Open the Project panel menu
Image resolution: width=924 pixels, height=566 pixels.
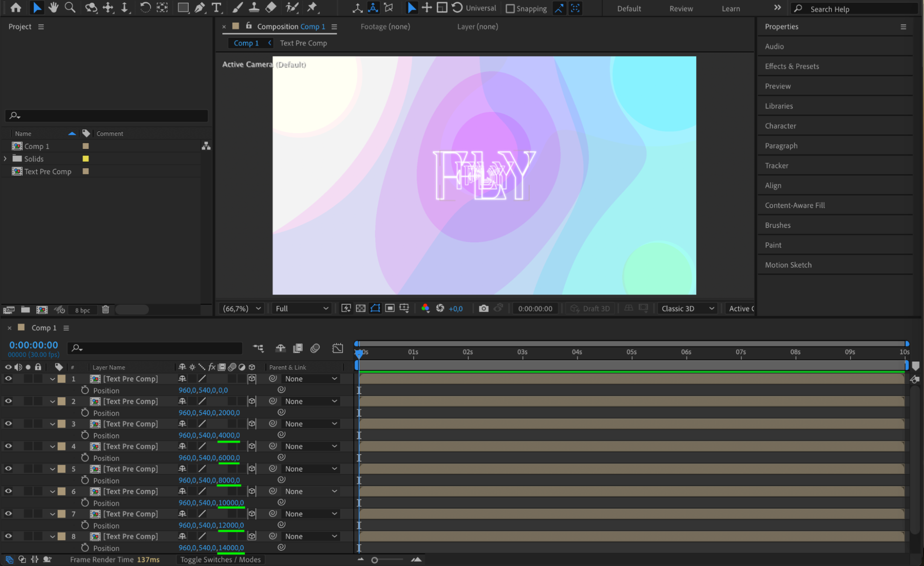pyautogui.click(x=41, y=27)
